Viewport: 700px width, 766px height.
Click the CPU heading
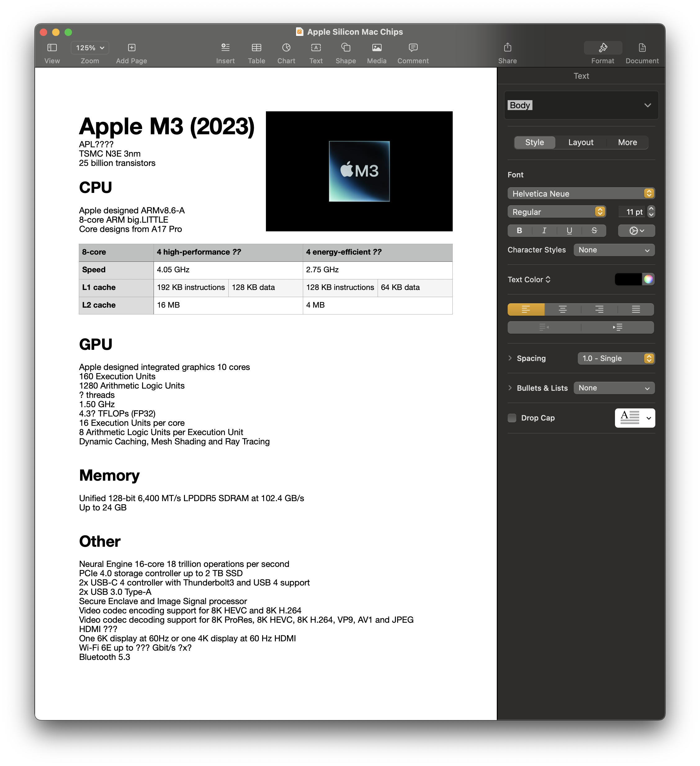[x=96, y=188]
